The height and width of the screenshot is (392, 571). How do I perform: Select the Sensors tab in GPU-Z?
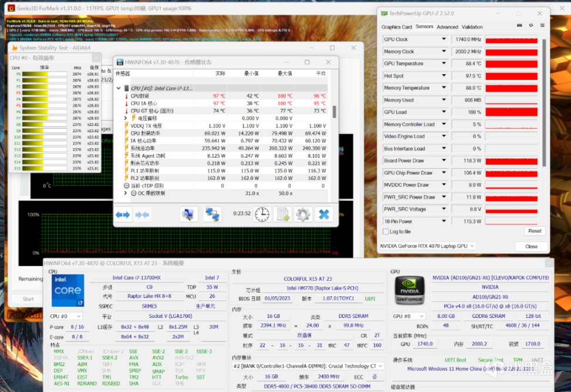coord(424,26)
